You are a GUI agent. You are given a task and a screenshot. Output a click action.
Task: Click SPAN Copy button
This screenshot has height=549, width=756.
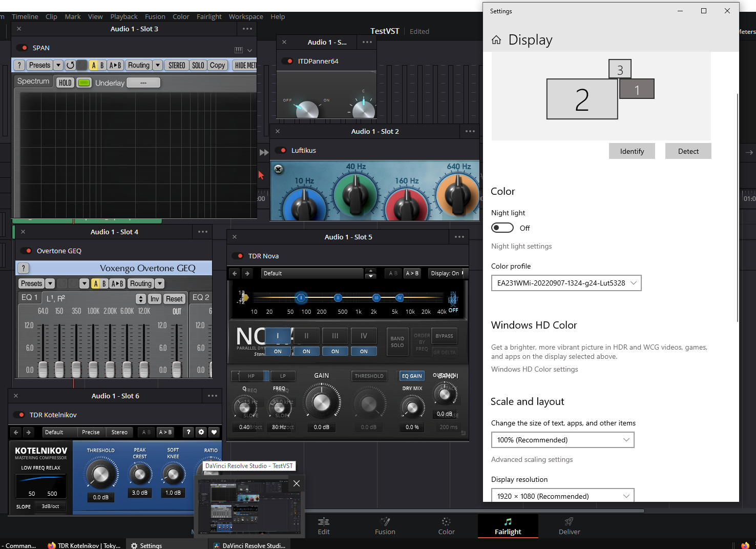[x=217, y=65]
